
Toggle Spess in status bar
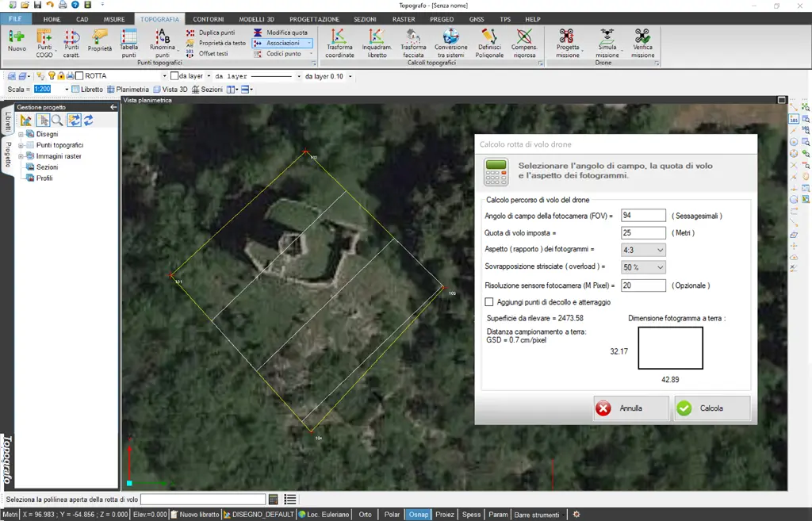click(x=471, y=515)
